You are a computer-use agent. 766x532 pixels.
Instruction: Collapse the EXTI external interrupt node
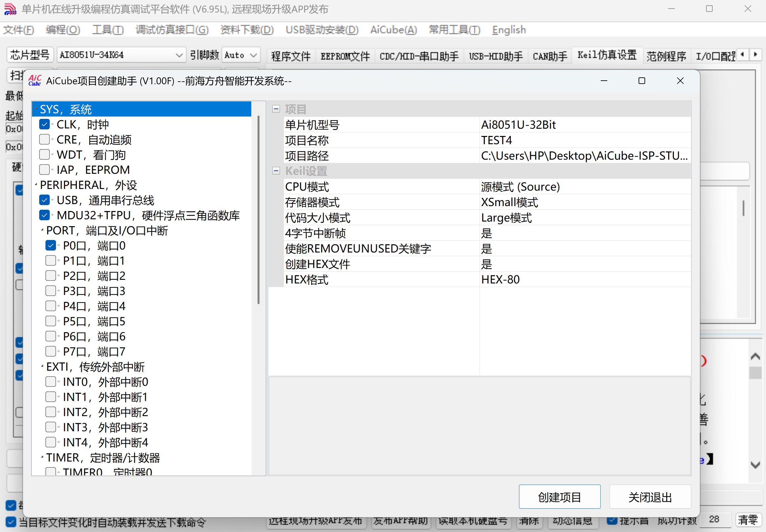[42, 366]
